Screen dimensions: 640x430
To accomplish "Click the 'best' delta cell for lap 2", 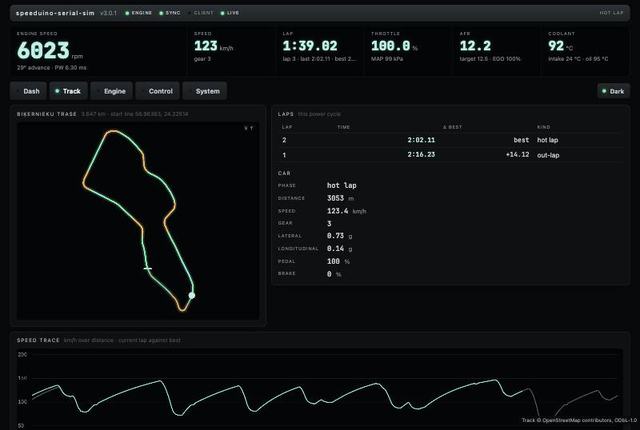I will 521,140.
